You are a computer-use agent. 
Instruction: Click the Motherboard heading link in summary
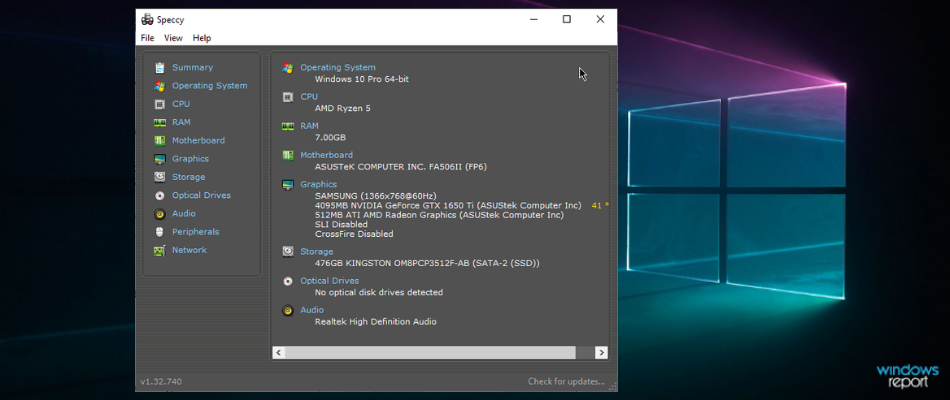click(327, 155)
